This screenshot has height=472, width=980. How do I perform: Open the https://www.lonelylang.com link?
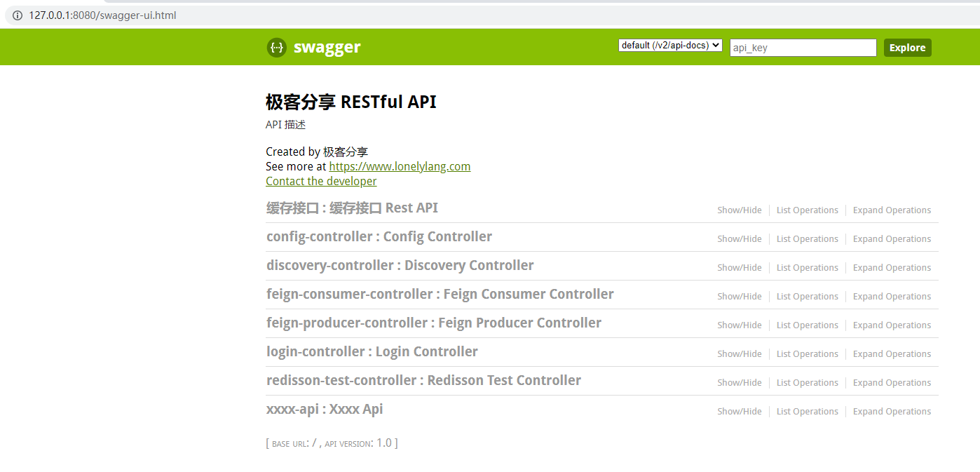point(400,166)
